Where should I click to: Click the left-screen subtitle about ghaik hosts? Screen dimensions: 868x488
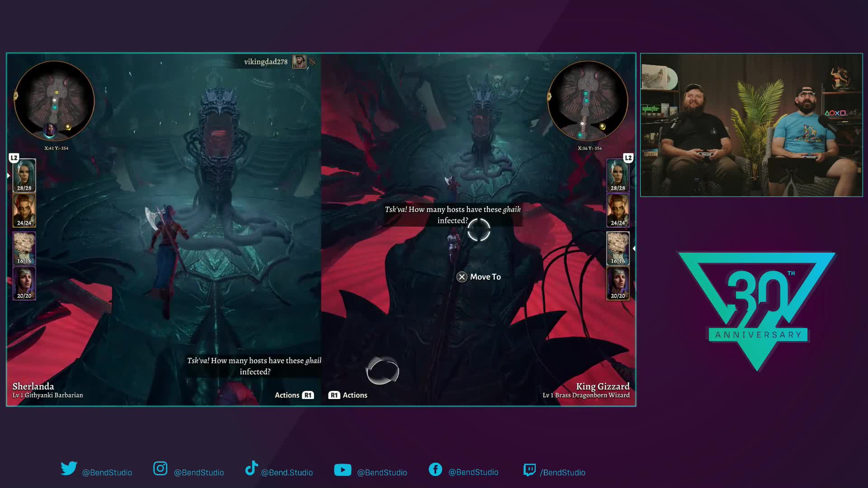255,366
